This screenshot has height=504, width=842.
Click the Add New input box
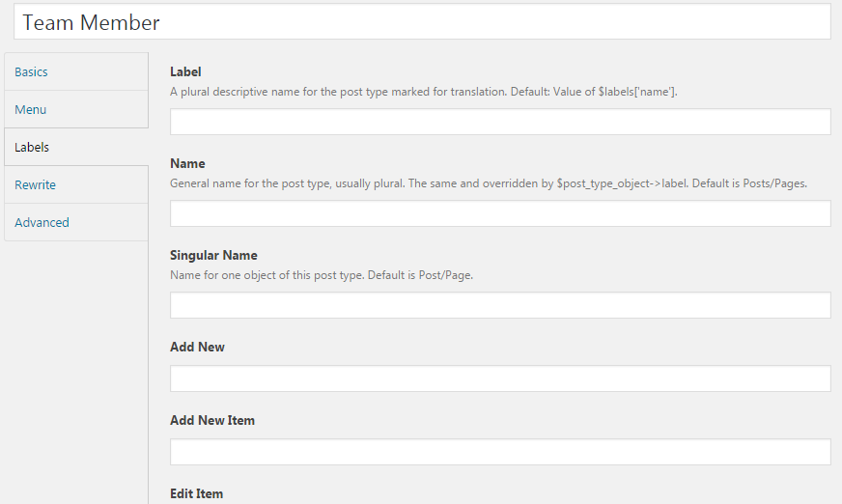[x=500, y=378]
